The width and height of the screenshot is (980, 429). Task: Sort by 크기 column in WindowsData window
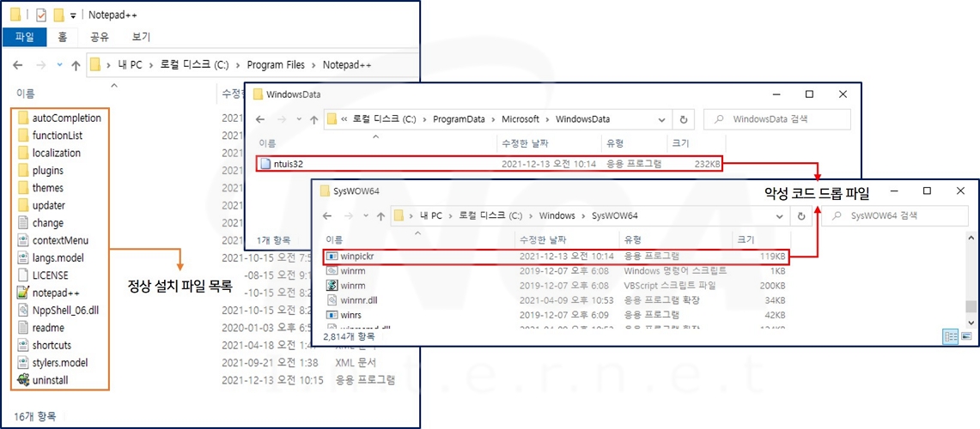680,143
